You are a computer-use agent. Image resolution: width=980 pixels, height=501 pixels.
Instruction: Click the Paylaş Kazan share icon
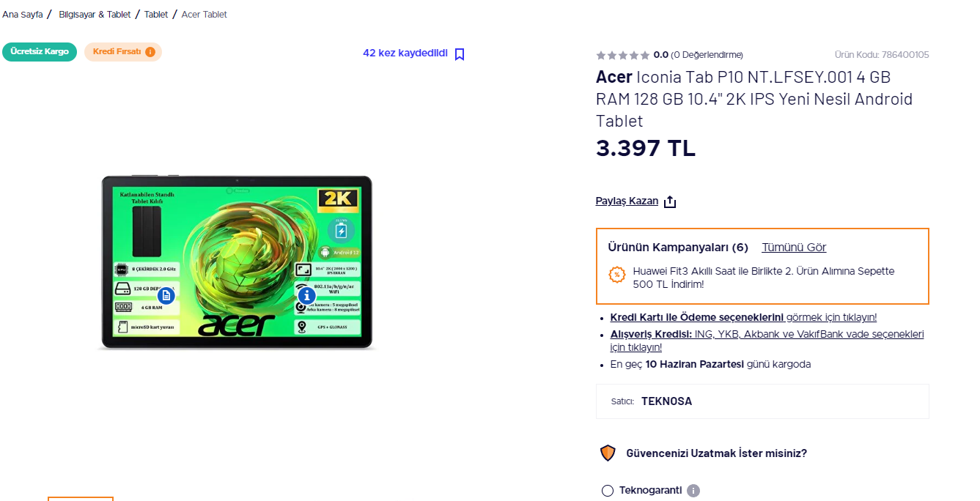click(x=670, y=202)
